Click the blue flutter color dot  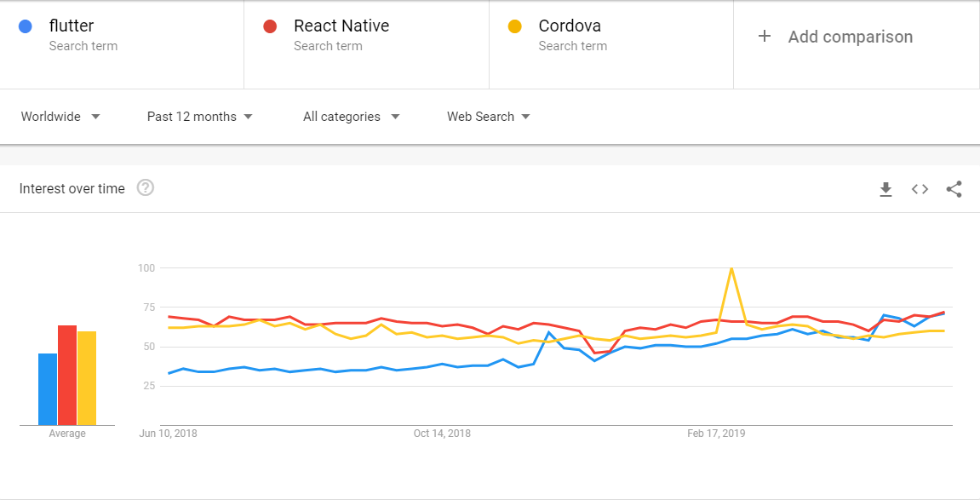coord(25,27)
